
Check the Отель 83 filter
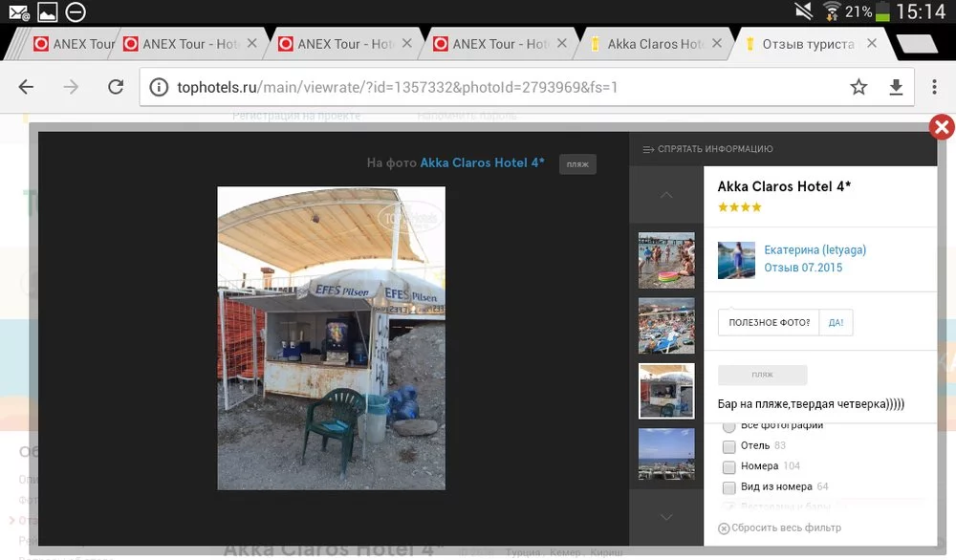tap(728, 446)
